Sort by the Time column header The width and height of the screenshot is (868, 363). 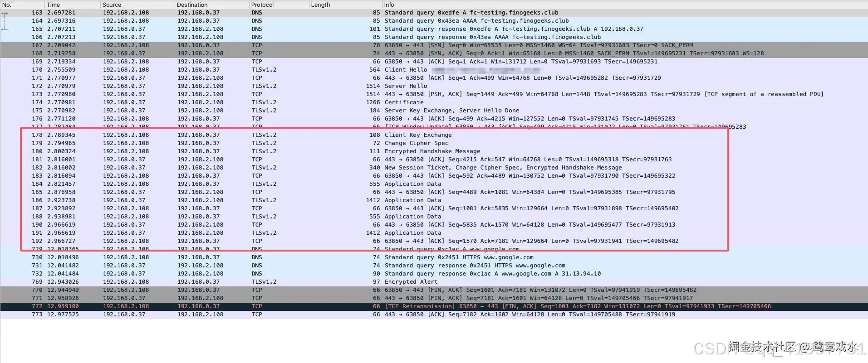73,5
